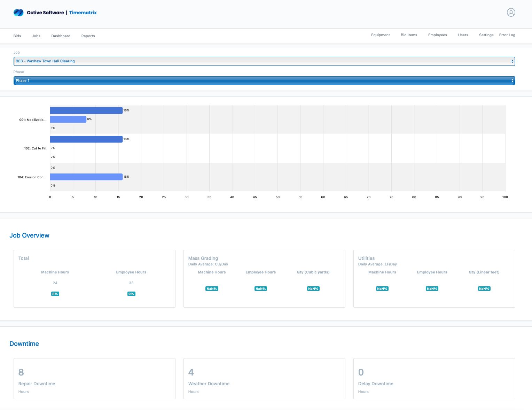
Task: View the Error Log
Action: 507,35
